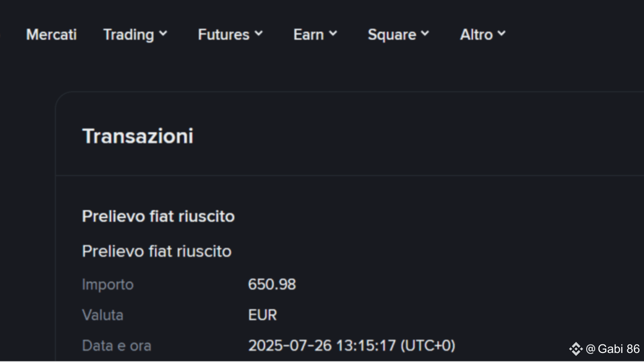Click the Transazioni heading
Screen dimensions: 644x362
tap(137, 136)
